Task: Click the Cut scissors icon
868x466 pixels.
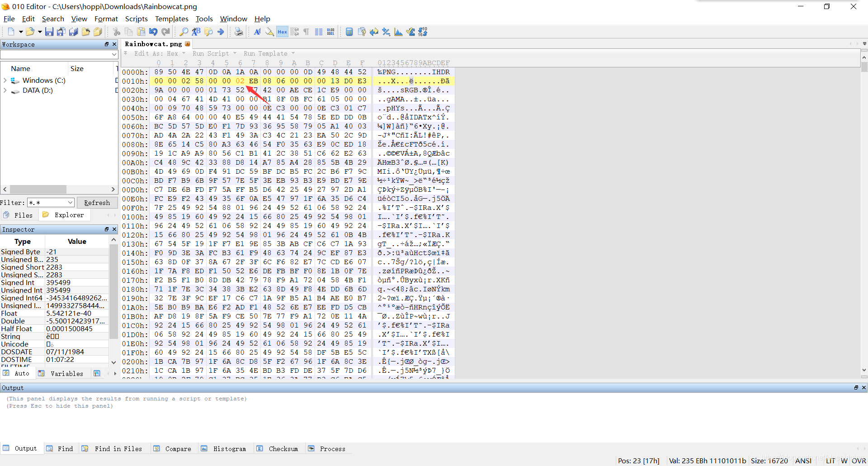Action: pyautogui.click(x=117, y=32)
